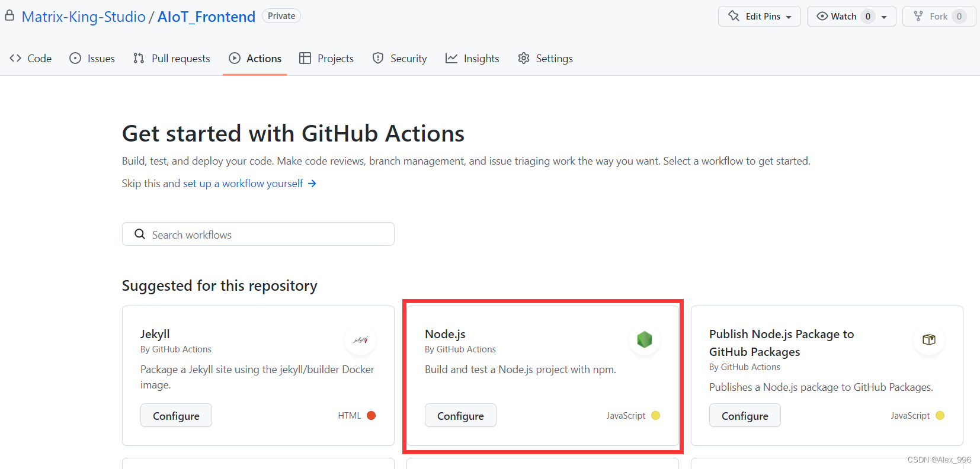Image resolution: width=980 pixels, height=469 pixels.
Task: Open the Matrix-King-Studio organization link
Action: coord(84,17)
